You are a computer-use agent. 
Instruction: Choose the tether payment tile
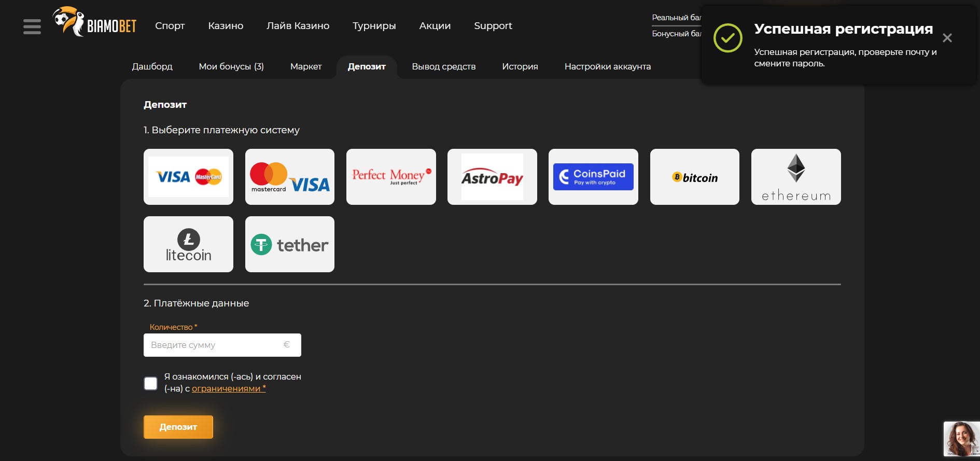click(x=290, y=244)
